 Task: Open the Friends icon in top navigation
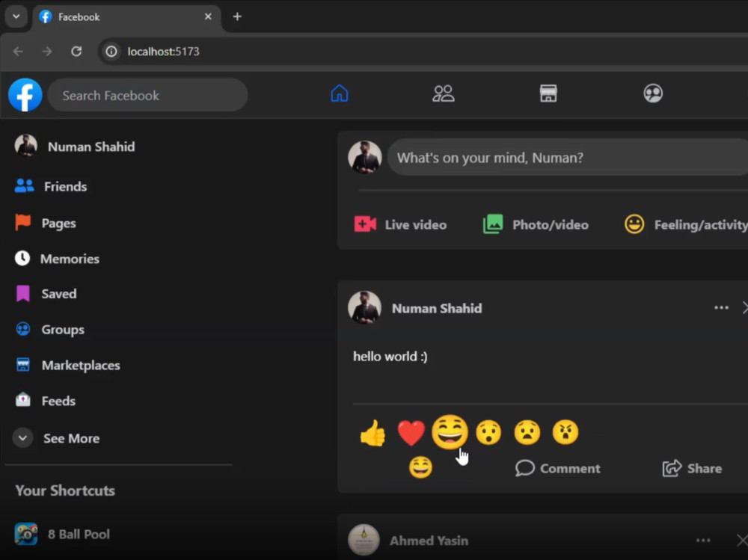[x=443, y=93]
